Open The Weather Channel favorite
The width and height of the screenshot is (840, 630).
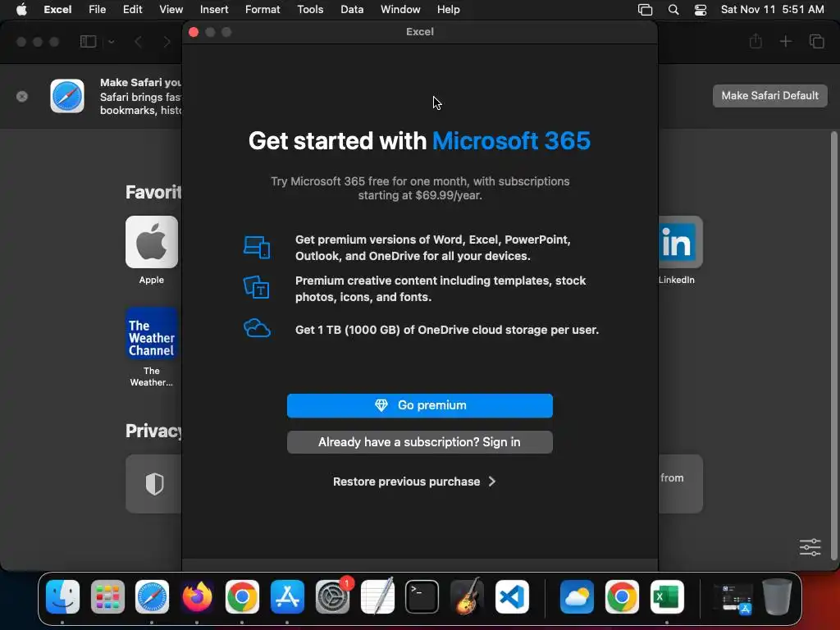click(x=152, y=333)
